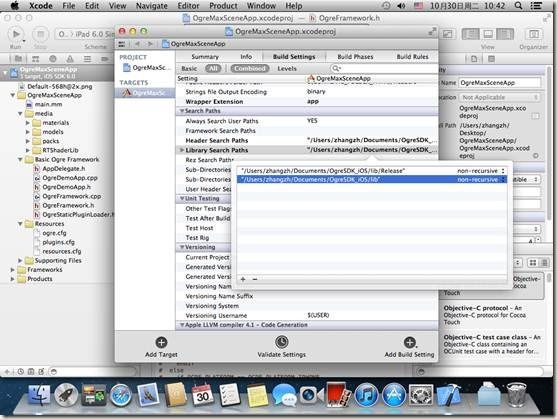Open Safari compass icon in Dock

(121, 394)
